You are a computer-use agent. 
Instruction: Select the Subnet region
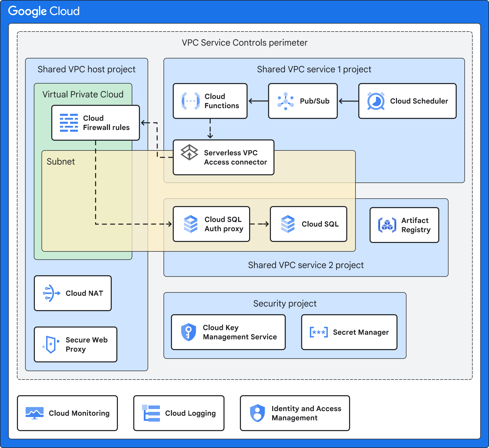(60, 161)
